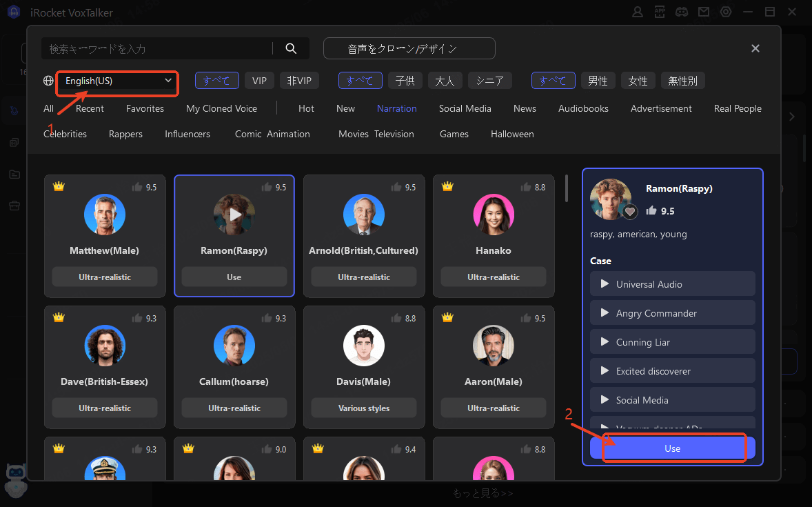Select the Callum(hoarse) voice avatar

234,346
